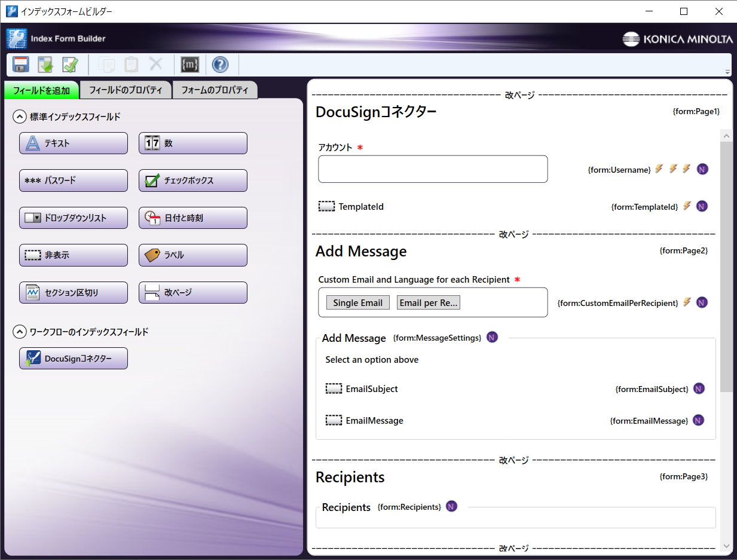Click the greyed-out Paste clipboard icon
This screenshot has width=737, height=560.
click(132, 65)
